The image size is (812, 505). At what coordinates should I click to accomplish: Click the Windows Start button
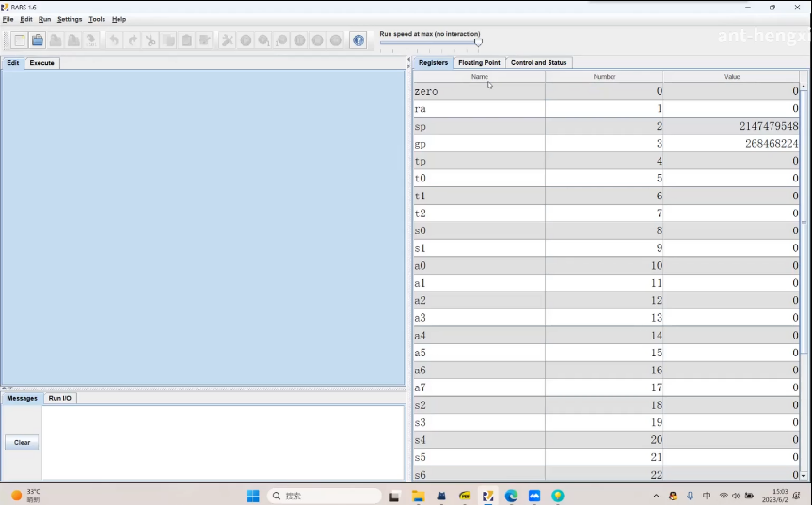[x=252, y=496]
